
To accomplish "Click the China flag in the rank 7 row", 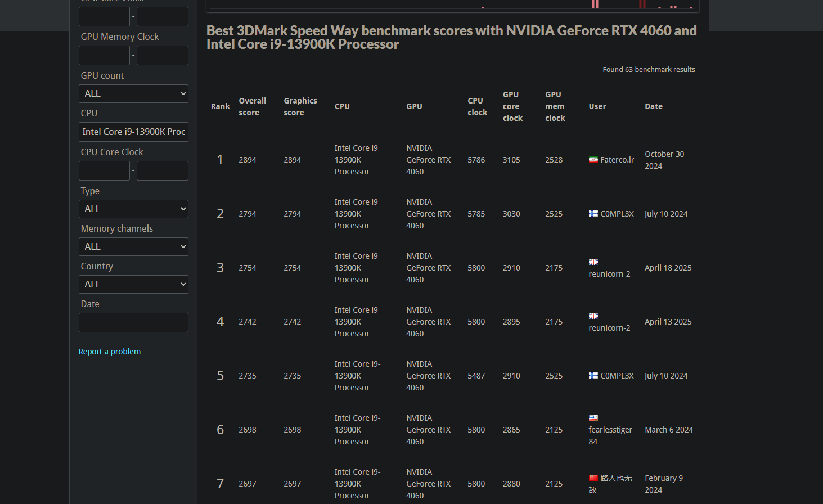I will 593,478.
